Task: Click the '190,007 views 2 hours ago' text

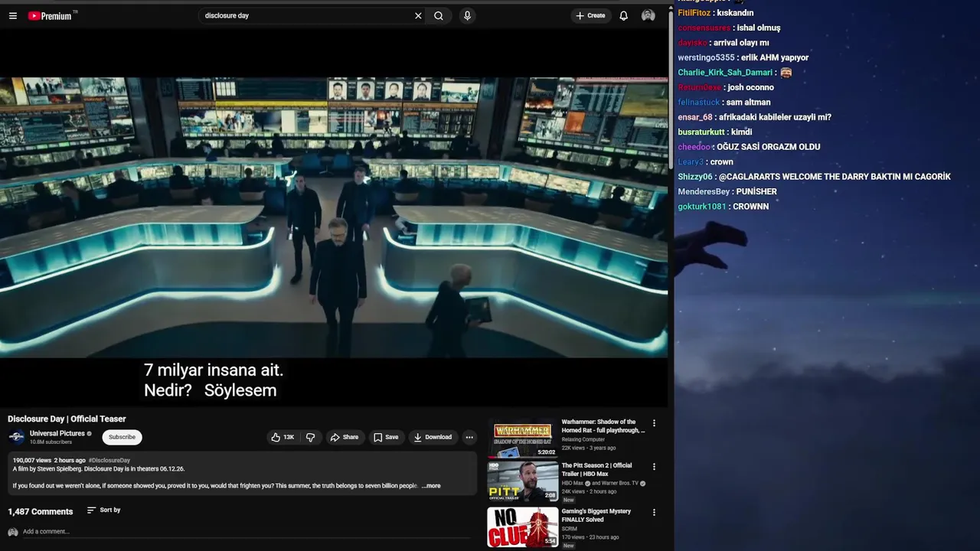Action: [49, 461]
